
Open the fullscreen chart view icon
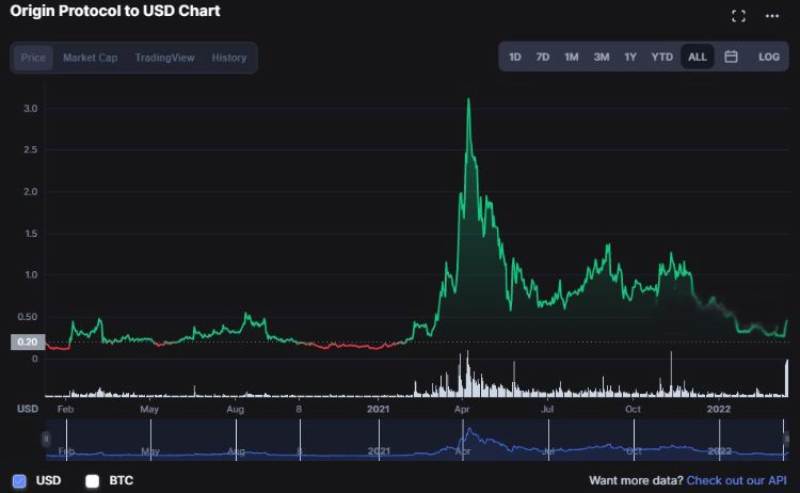738,16
